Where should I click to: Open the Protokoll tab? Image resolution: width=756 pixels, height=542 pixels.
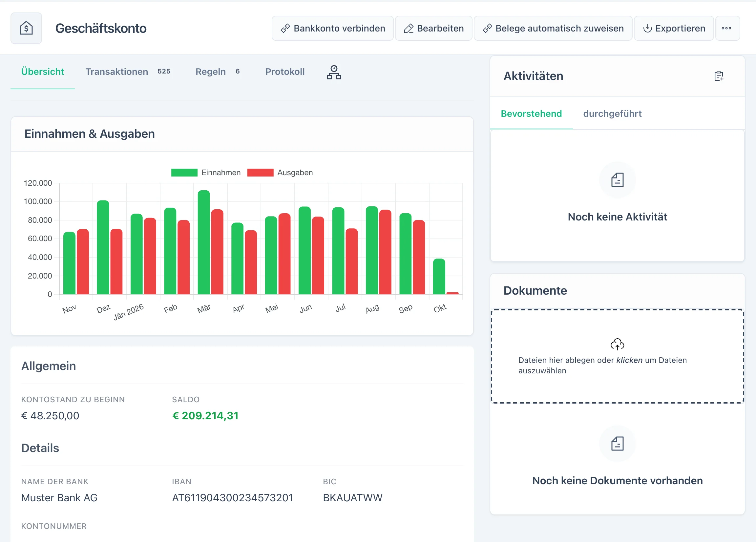point(285,72)
